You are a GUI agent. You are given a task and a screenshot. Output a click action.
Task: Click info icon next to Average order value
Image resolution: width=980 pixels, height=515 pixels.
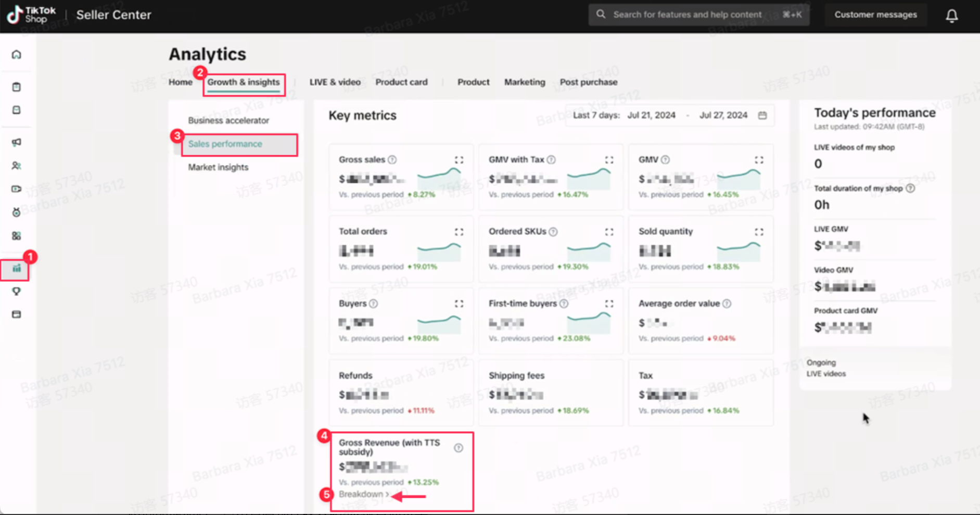point(727,304)
